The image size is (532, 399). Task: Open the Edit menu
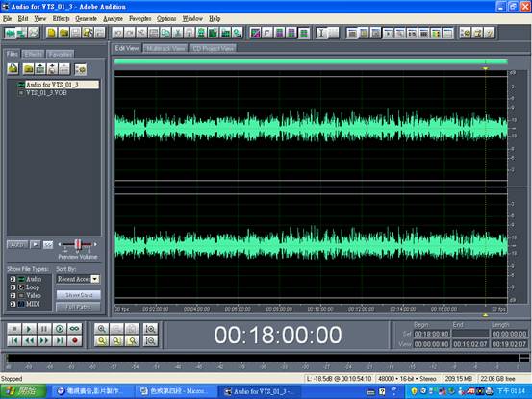pos(23,18)
